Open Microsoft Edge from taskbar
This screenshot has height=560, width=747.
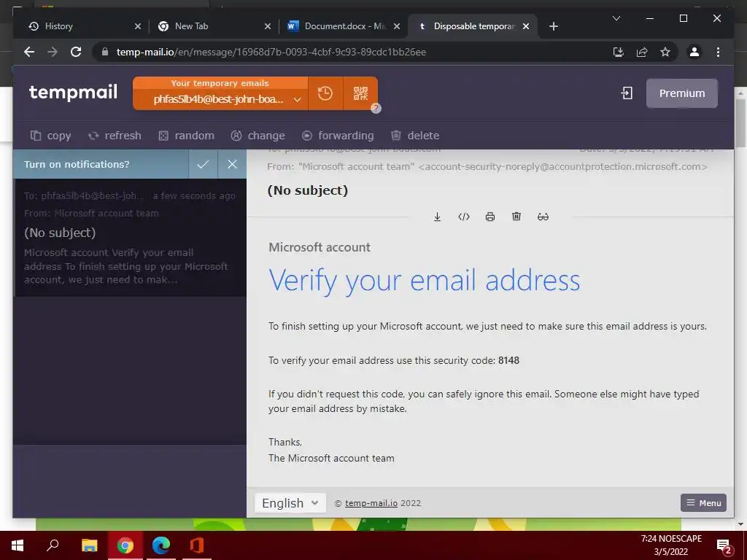tap(161, 545)
